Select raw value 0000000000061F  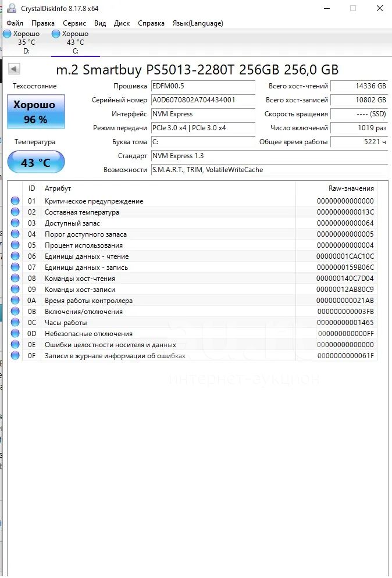346,356
